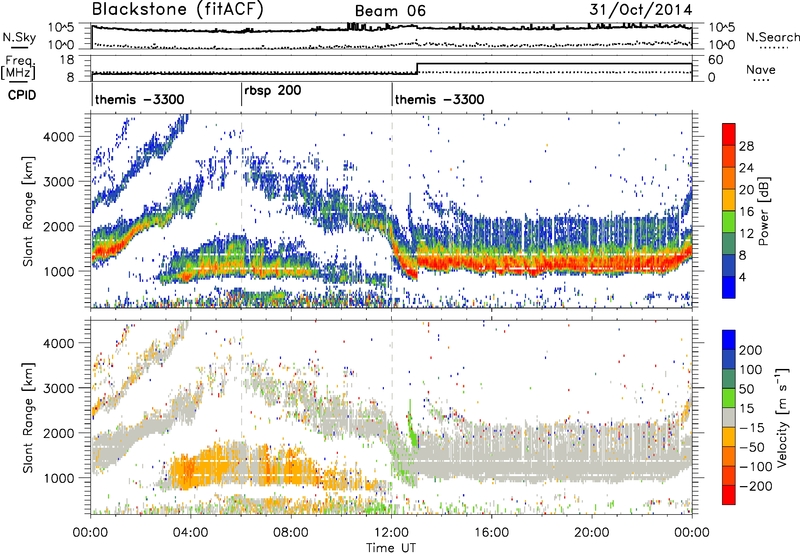Click the 'Time UT' axis title
The image size is (800, 554).
pyautogui.click(x=391, y=547)
